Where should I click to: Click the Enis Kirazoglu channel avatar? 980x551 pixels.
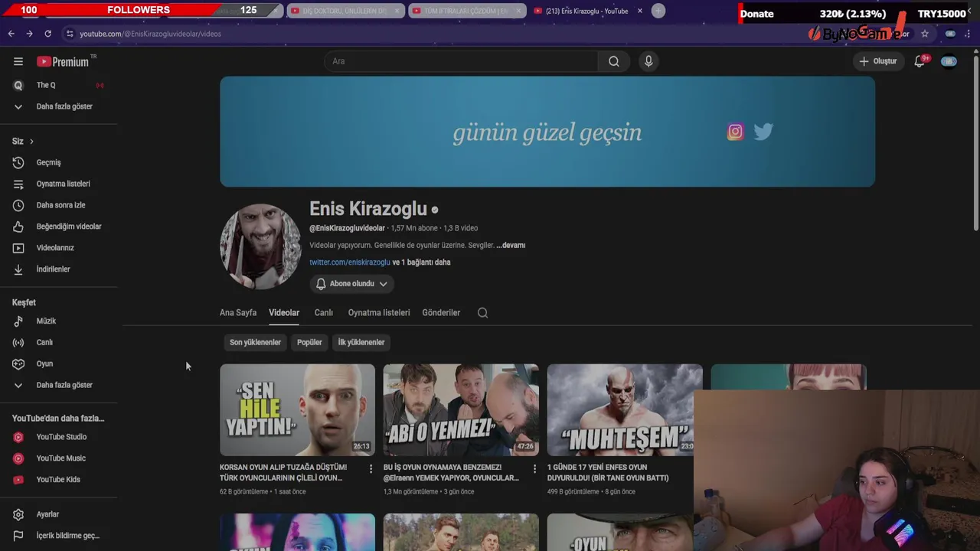pyautogui.click(x=260, y=246)
